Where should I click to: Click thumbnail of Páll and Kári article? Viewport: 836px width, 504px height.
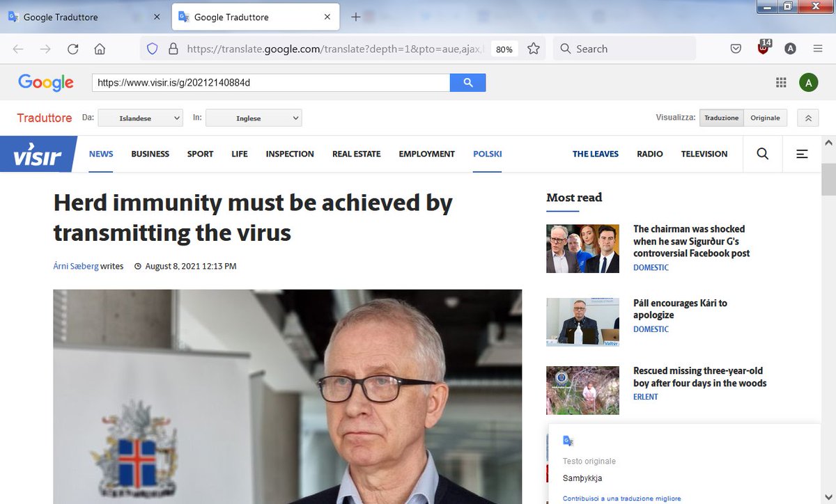tap(582, 322)
